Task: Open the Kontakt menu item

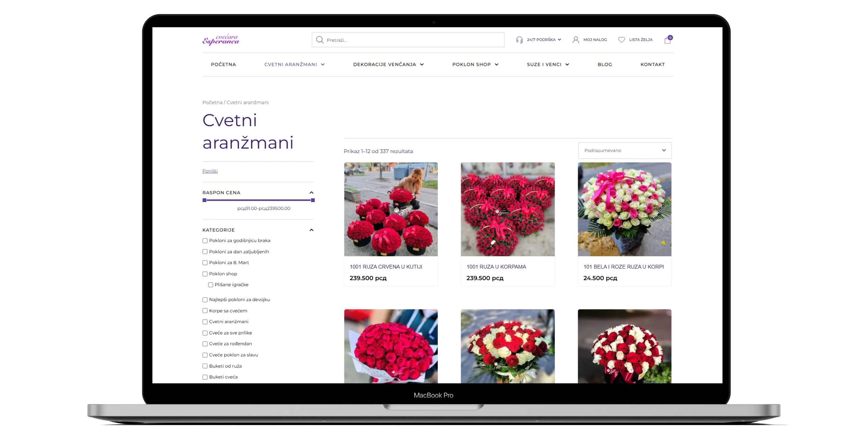Action: click(652, 64)
